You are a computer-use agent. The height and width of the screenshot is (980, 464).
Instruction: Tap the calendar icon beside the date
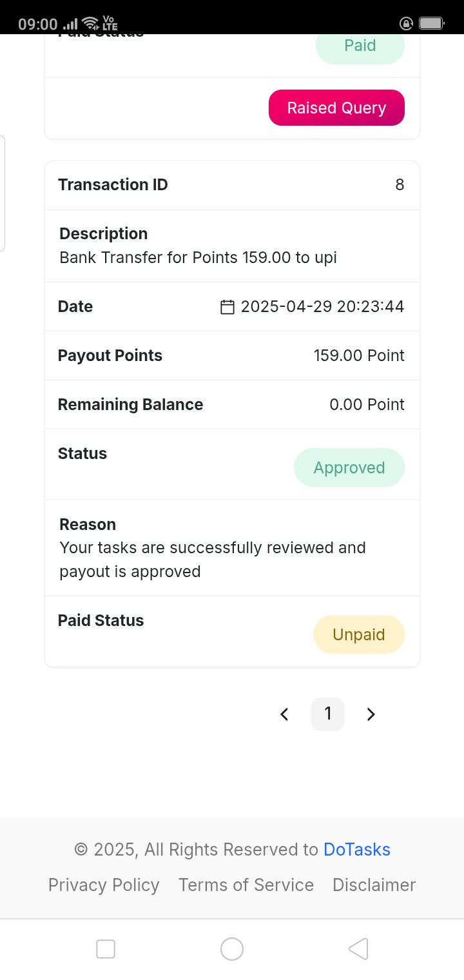point(227,307)
